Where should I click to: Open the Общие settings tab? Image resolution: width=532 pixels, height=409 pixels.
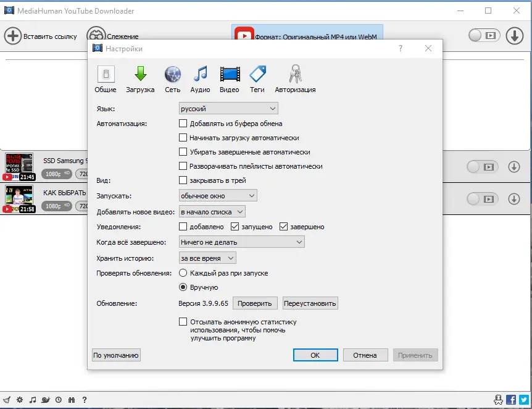pyautogui.click(x=106, y=79)
